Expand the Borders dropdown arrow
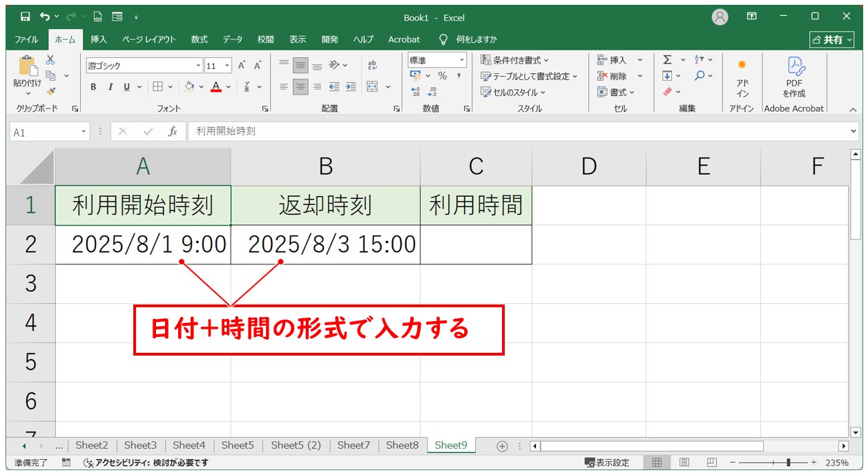 click(171, 87)
